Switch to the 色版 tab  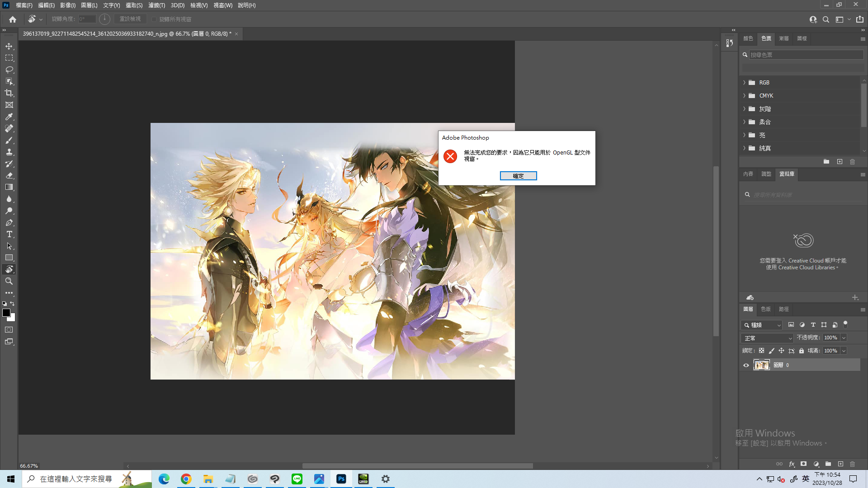(x=766, y=309)
